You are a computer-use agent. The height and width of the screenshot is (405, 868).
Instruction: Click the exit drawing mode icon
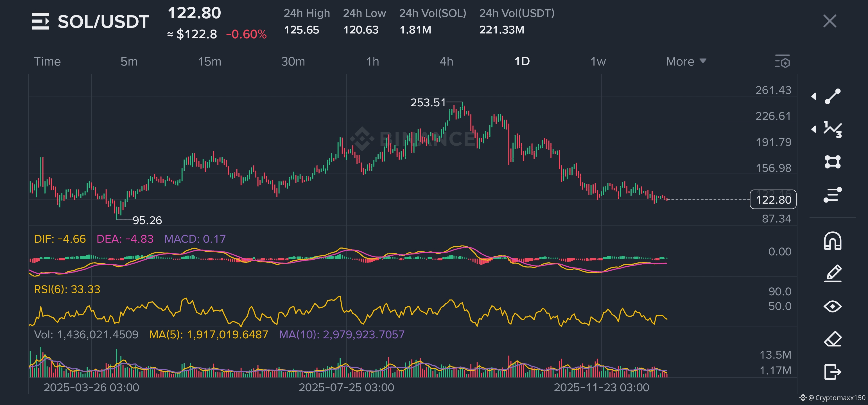tap(832, 372)
